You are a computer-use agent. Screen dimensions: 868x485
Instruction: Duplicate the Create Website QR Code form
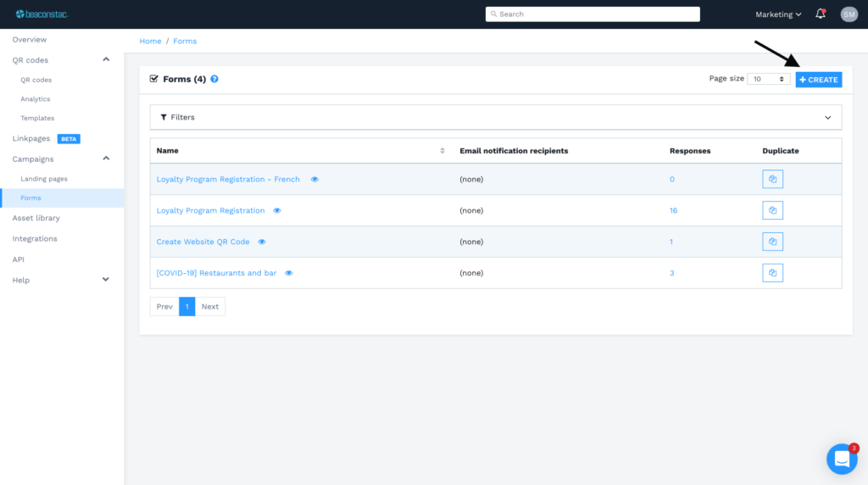(772, 242)
